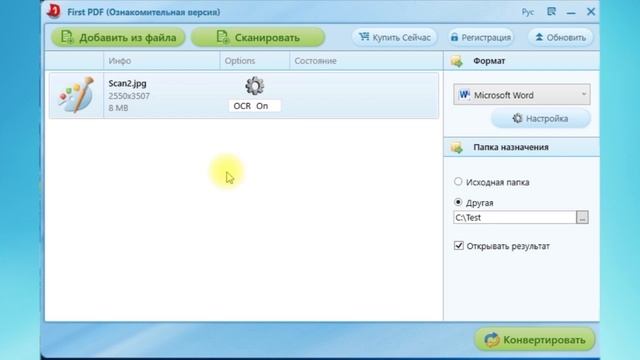Click the Microsoft Word W icon
The width and height of the screenshot is (640, 360).
(x=464, y=95)
